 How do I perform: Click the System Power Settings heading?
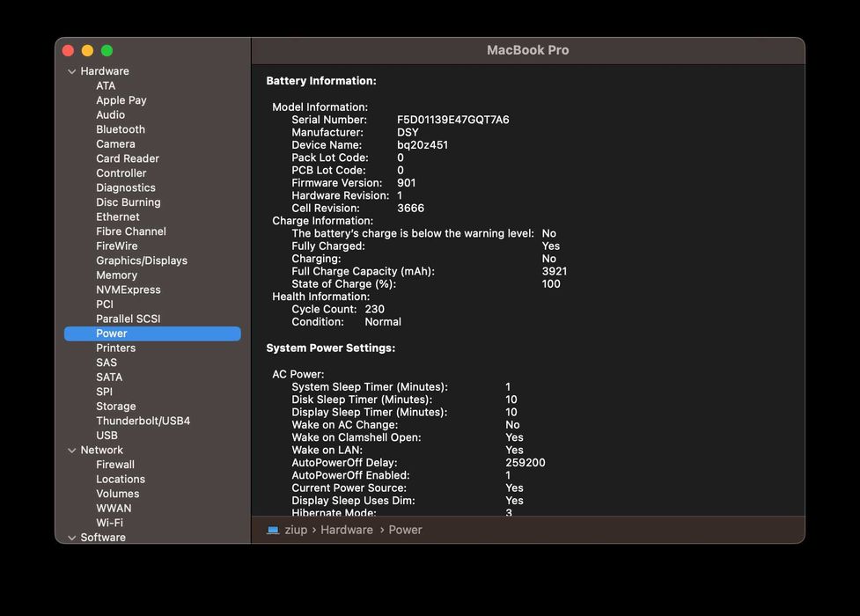[331, 348]
